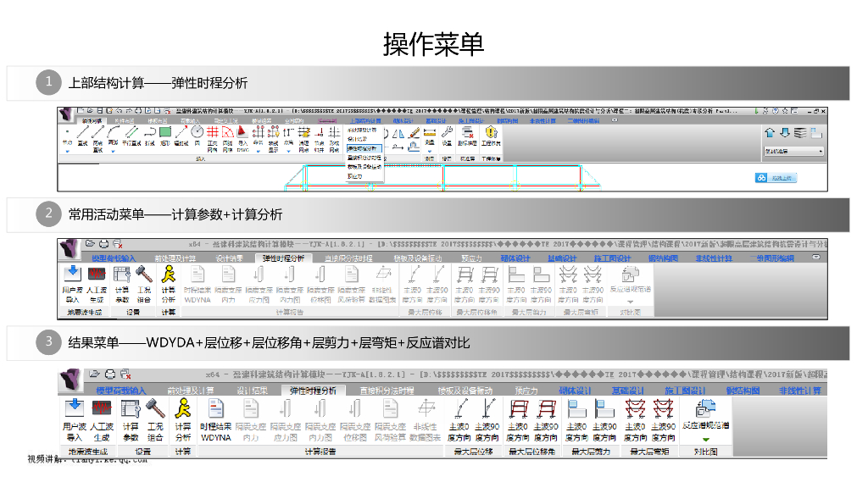Select the 辐射线 radial line tool
The image size is (868, 488).
[x=181, y=136]
